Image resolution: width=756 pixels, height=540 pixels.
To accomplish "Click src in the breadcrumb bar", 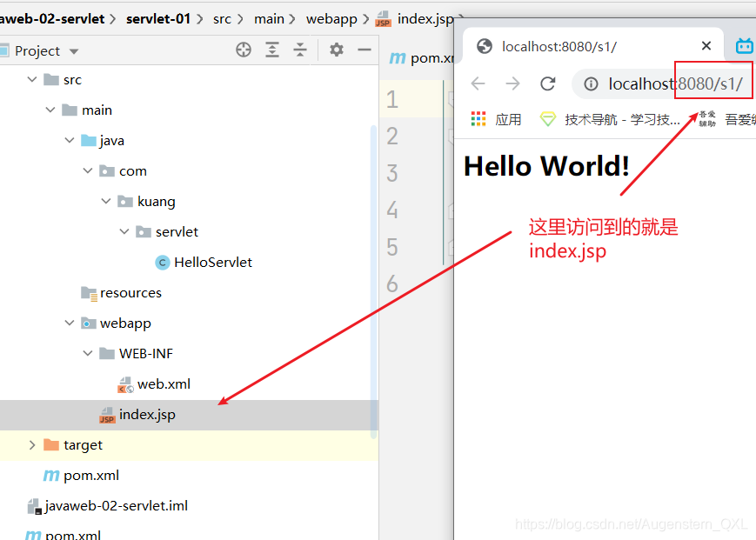I will (222, 19).
